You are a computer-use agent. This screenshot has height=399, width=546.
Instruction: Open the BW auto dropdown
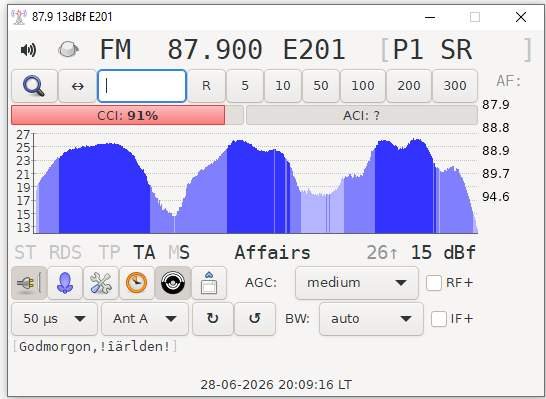tap(371, 319)
